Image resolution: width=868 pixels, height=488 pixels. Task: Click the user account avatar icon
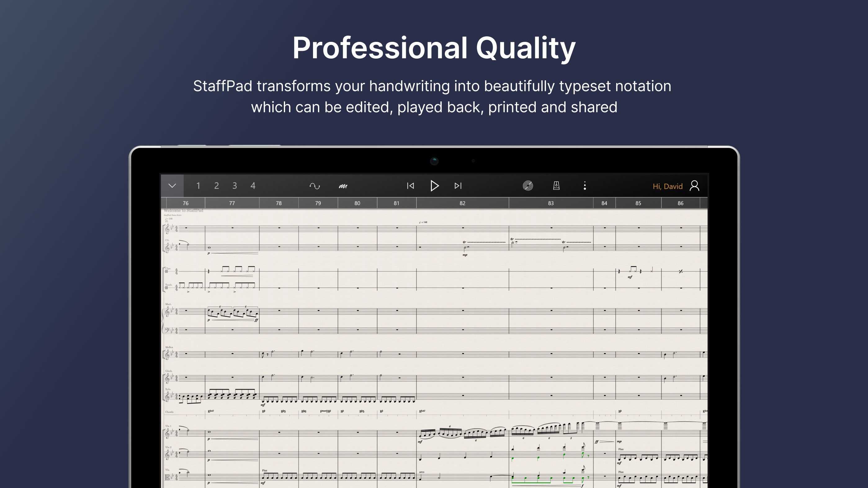pos(695,186)
